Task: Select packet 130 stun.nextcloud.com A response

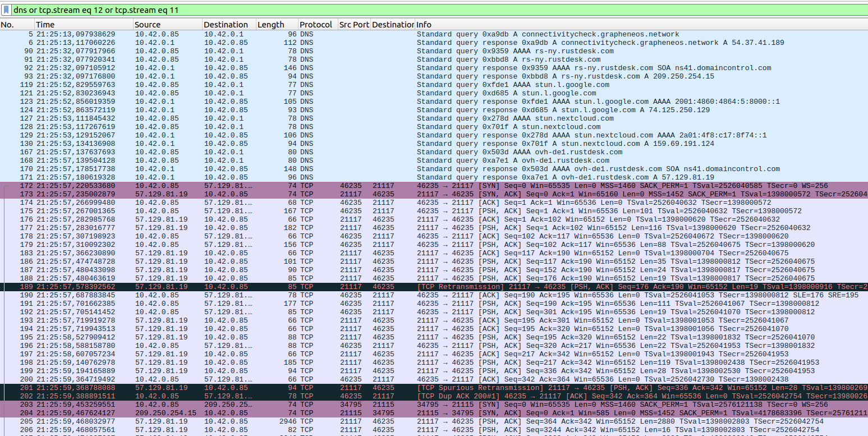Action: pyautogui.click(x=337, y=144)
